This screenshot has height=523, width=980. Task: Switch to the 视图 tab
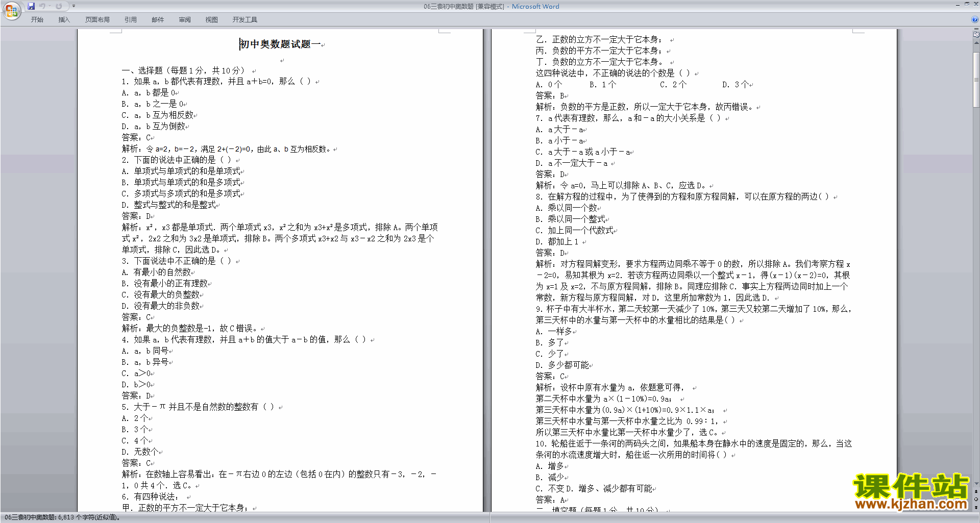click(211, 19)
